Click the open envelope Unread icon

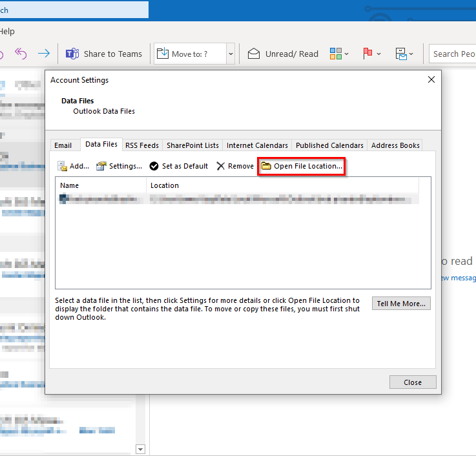[x=254, y=54]
